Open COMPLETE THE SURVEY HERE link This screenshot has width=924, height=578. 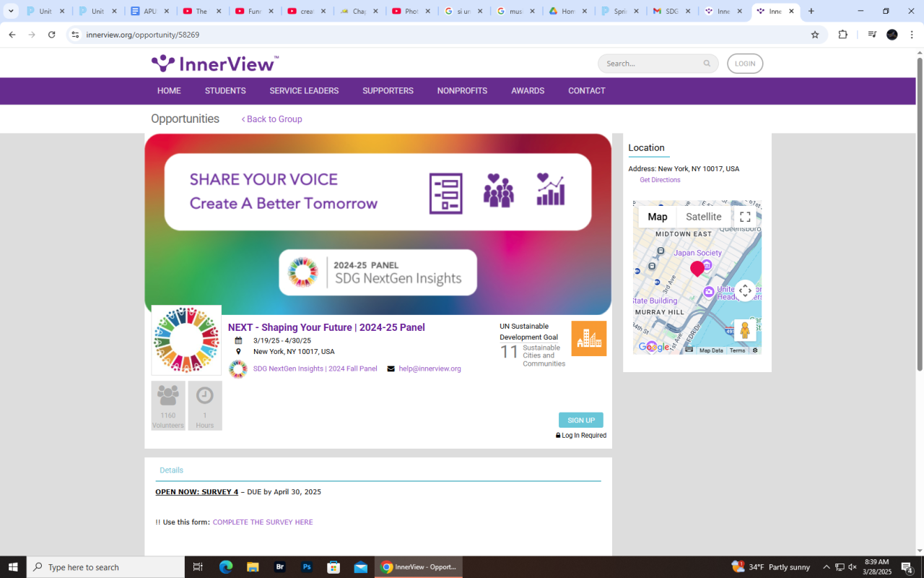pyautogui.click(x=263, y=522)
